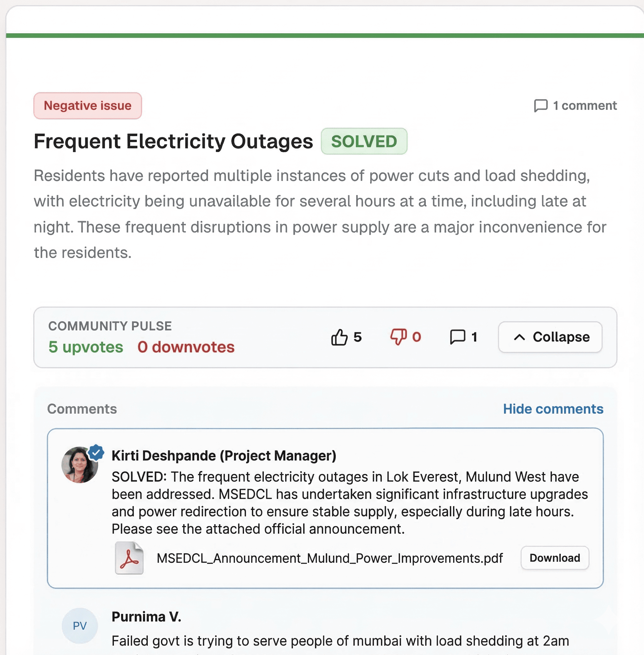Select the Frequent Electricity Outages title

173,141
